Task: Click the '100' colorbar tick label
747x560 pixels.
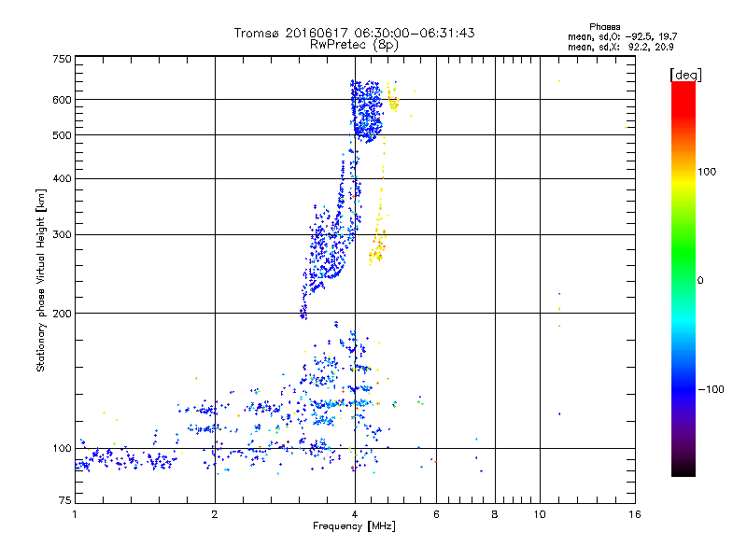Action: pyautogui.click(x=707, y=172)
